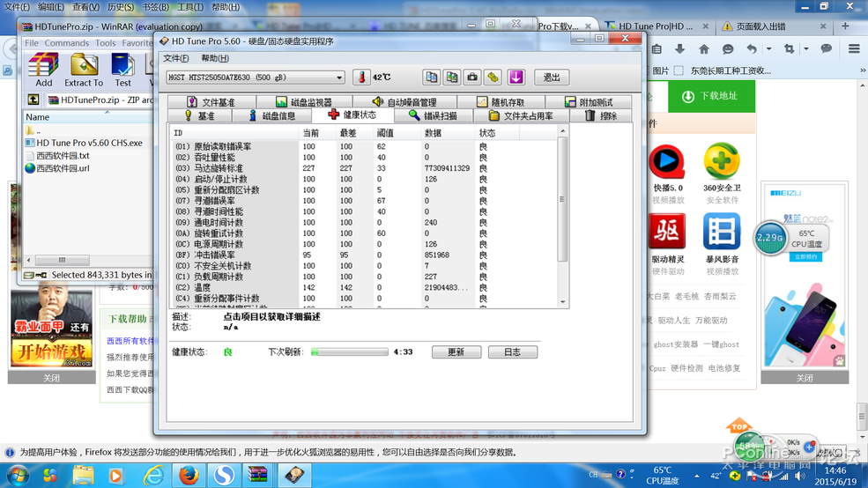Switch to 磁盘信息 tab
Image resolution: width=868 pixels, height=488 pixels.
[271, 115]
